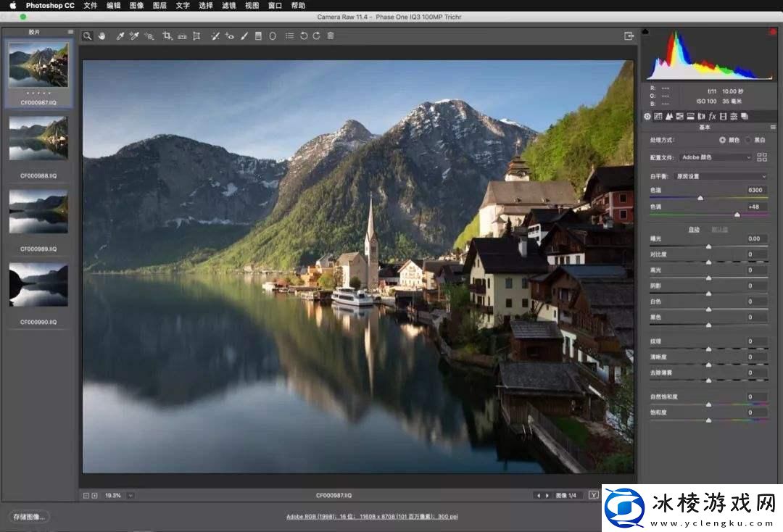
Task: Activate the Crop tool
Action: tap(167, 36)
